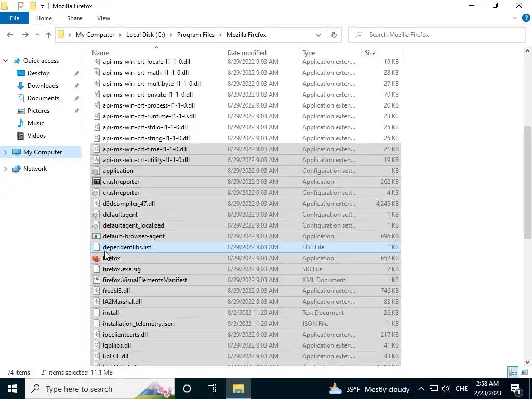Image resolution: width=532 pixels, height=399 pixels.
Task: Select firefox.exe.sig in the list
Action: 246,269
